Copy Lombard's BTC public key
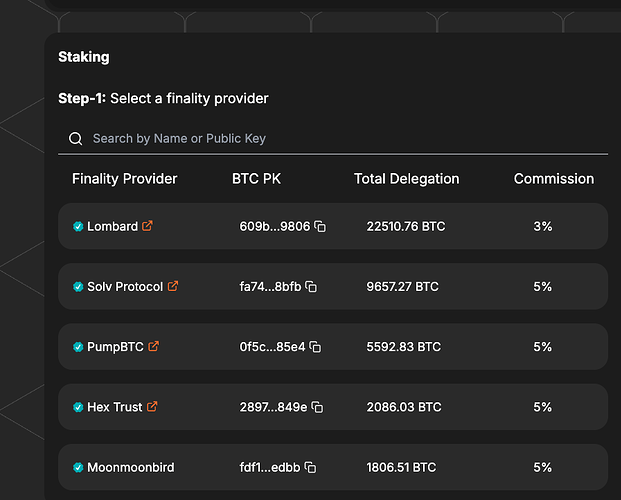The height and width of the screenshot is (500, 621). 320,226
